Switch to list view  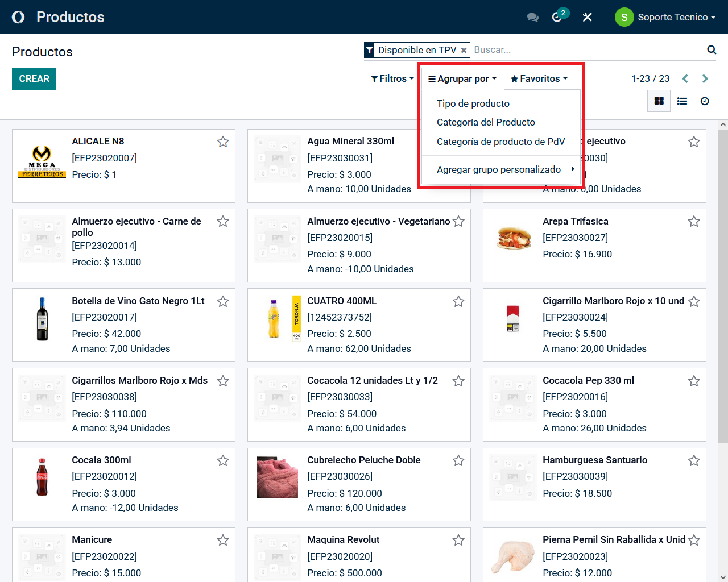click(x=682, y=101)
